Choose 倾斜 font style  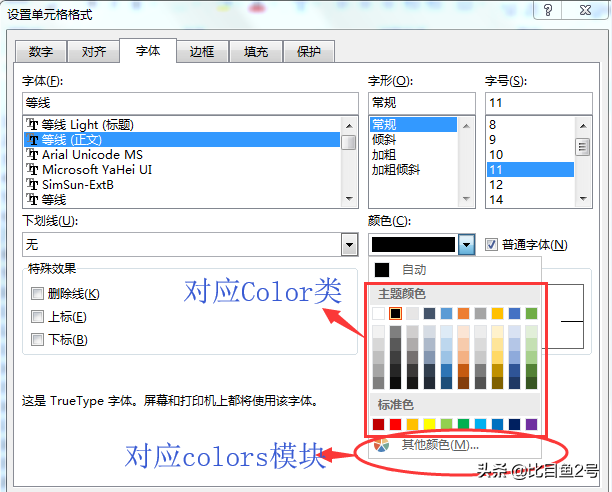413,140
